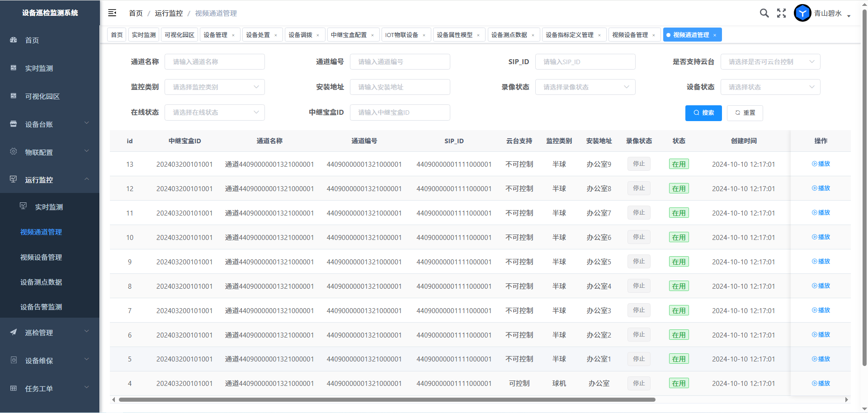
Task: Switch to the 视频设备管理 tab
Action: [630, 35]
